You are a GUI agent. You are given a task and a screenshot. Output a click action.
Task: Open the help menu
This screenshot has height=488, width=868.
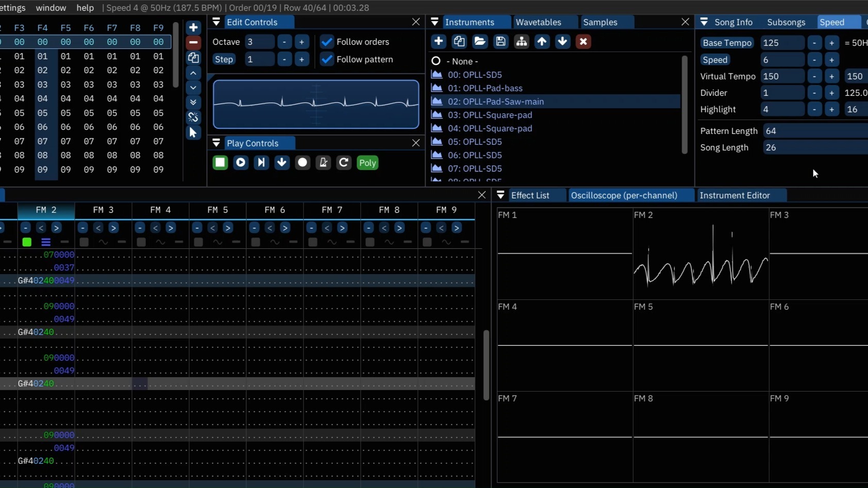pos(85,8)
